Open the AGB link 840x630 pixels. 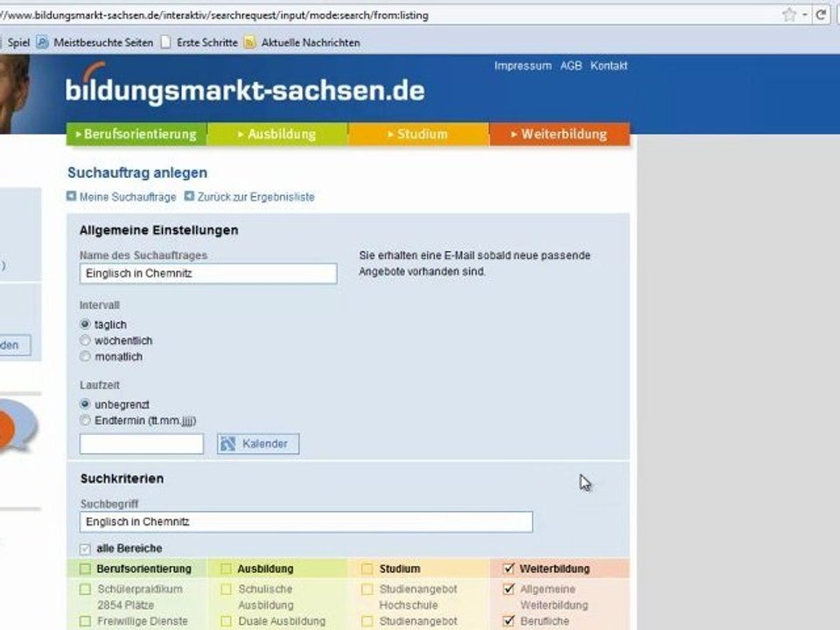pos(571,66)
